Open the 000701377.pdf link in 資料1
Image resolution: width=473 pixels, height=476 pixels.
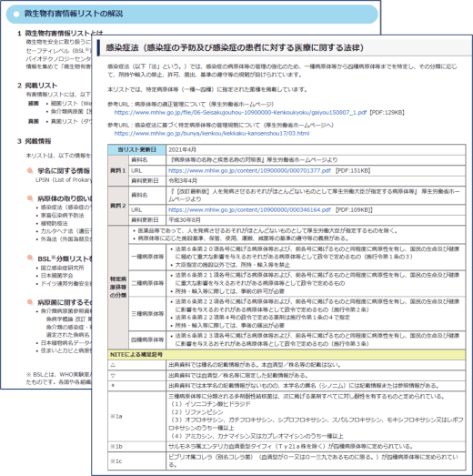(249, 170)
